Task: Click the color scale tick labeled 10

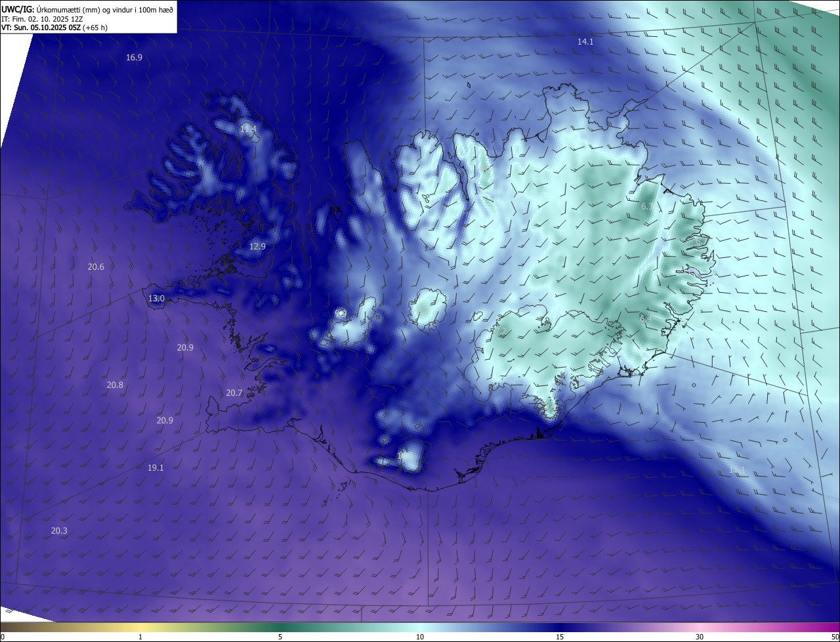Action: tap(420, 637)
